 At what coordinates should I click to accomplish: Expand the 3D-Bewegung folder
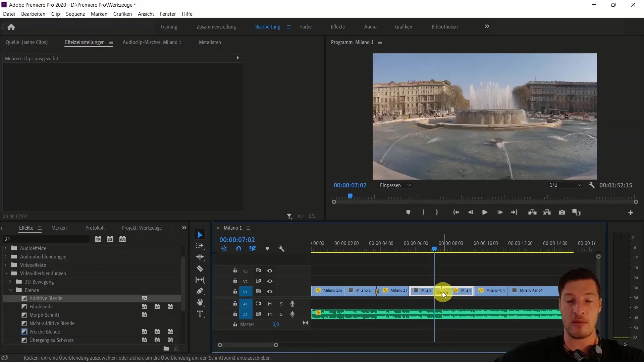click(10, 282)
